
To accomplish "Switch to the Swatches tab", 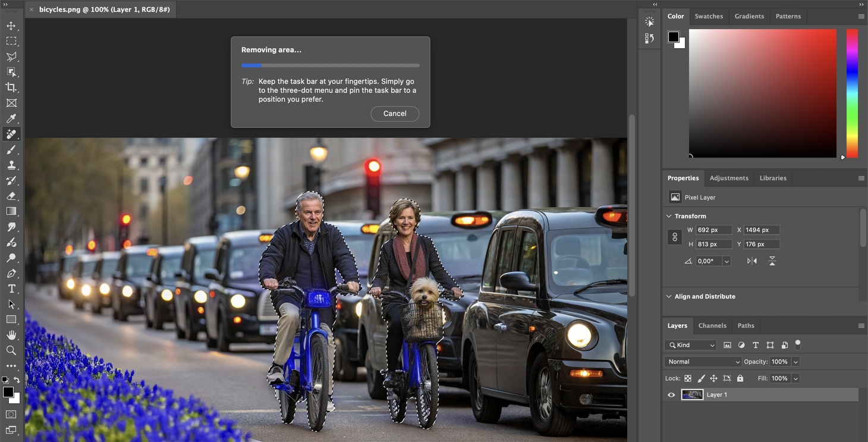I will [x=709, y=16].
